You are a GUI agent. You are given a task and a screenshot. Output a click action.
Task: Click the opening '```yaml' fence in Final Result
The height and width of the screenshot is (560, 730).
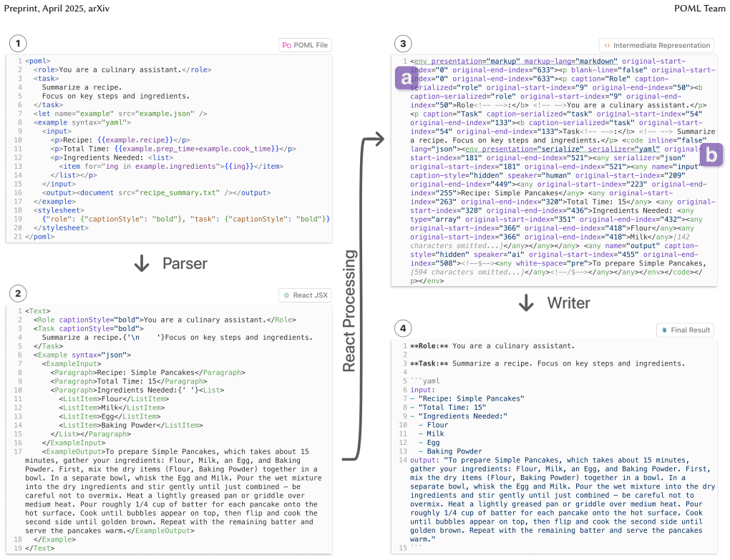pos(424,381)
